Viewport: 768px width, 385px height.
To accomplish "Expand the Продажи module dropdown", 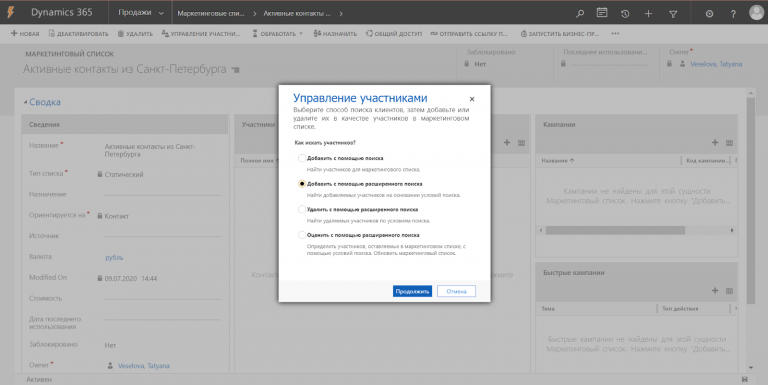I will 141,13.
